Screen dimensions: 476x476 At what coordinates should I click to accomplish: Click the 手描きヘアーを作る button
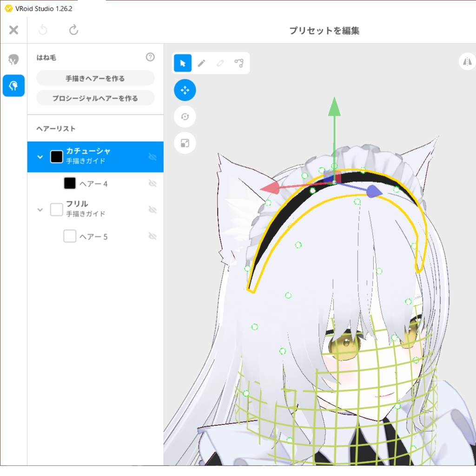(95, 78)
